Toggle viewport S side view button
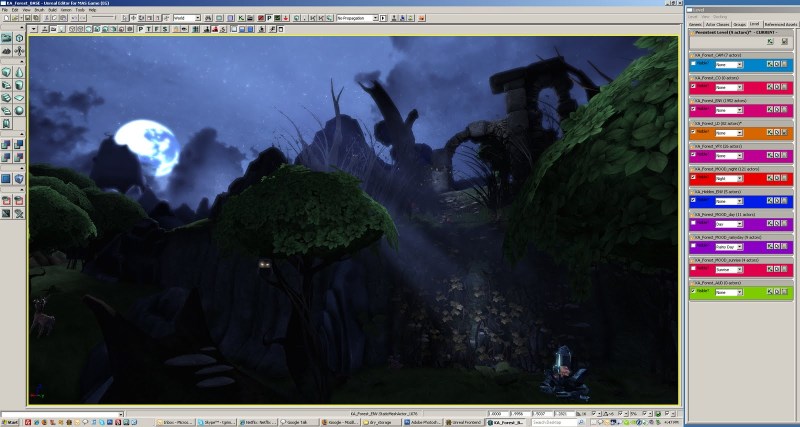 [165, 29]
